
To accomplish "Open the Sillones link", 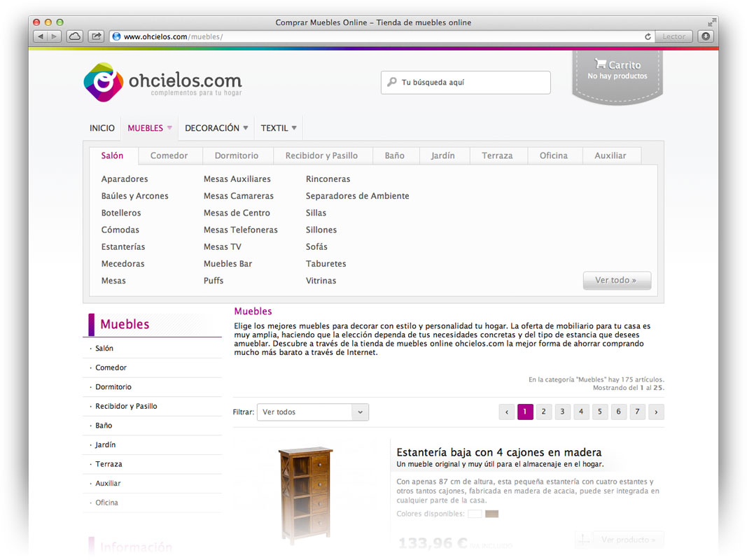I will [x=321, y=230].
